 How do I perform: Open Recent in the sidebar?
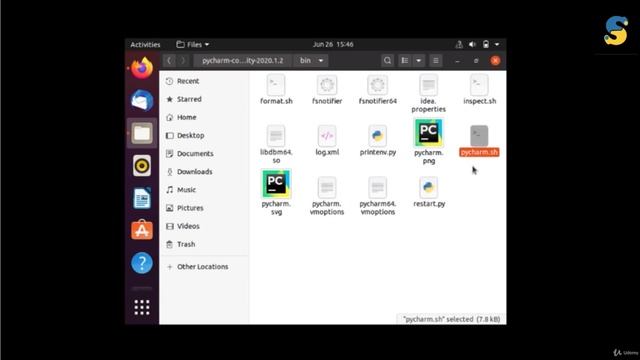(x=204, y=81)
